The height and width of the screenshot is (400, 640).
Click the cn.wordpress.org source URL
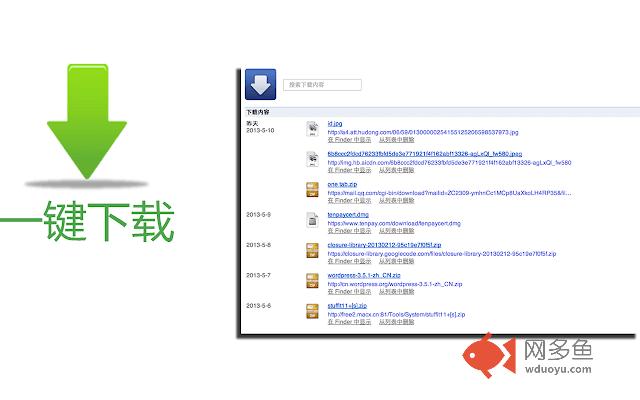(395, 284)
